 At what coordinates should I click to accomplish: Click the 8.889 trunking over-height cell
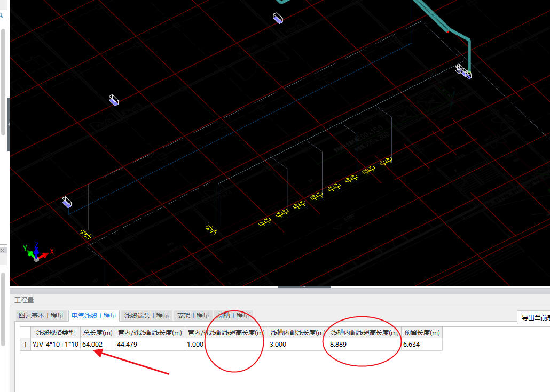pyautogui.click(x=365, y=345)
